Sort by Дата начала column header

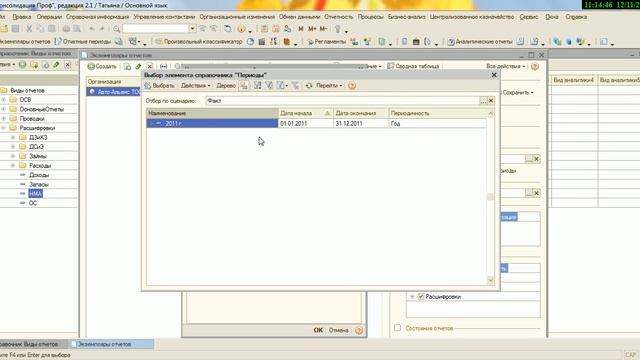[x=305, y=113]
